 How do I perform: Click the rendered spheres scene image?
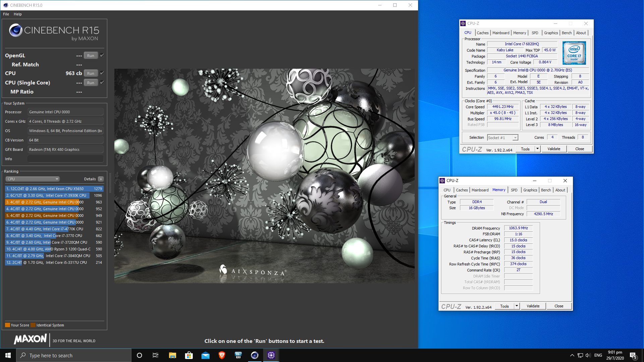(264, 176)
